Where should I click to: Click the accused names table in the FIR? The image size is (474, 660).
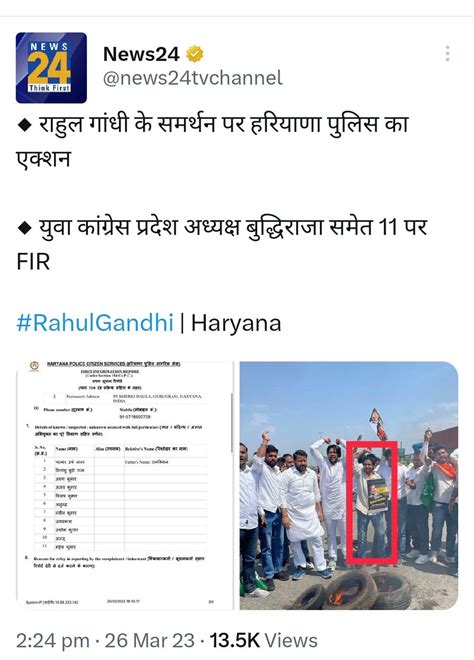(121, 497)
